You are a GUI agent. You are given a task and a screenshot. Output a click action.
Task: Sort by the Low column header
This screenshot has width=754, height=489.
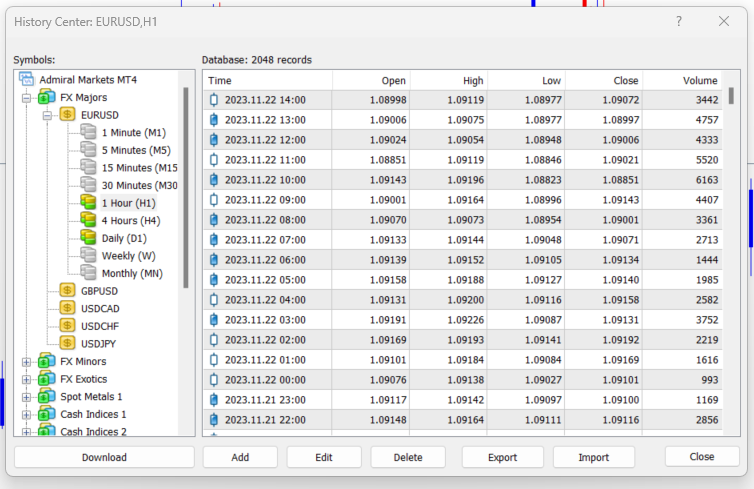(x=527, y=80)
